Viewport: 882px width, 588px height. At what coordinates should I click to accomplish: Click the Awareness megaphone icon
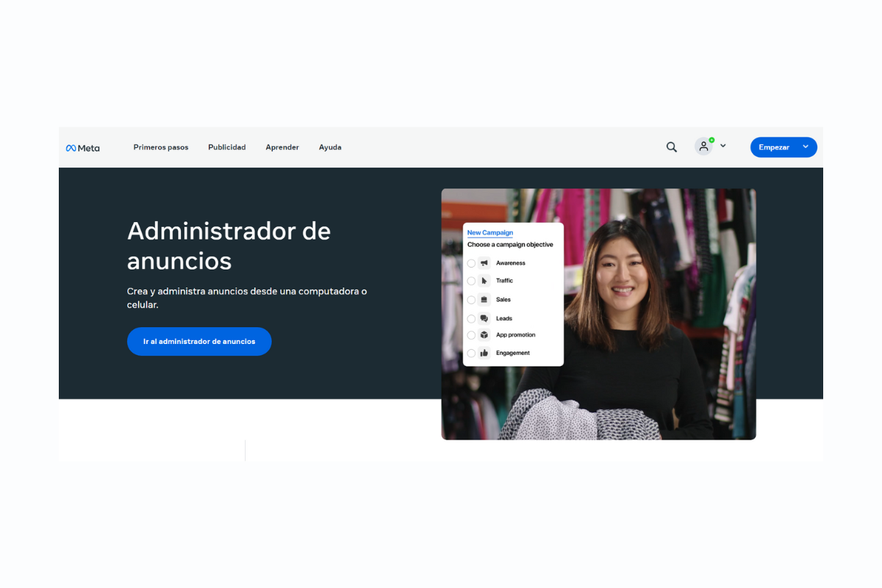coord(484,263)
